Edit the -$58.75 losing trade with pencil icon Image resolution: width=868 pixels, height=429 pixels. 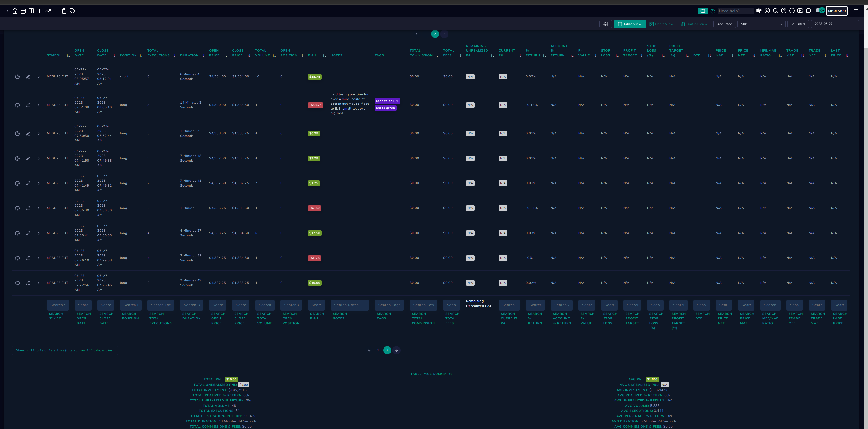[x=28, y=105]
